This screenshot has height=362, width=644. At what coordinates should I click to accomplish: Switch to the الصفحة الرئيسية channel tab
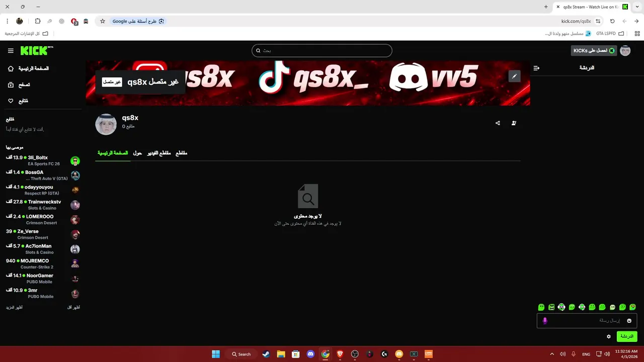pos(113,153)
